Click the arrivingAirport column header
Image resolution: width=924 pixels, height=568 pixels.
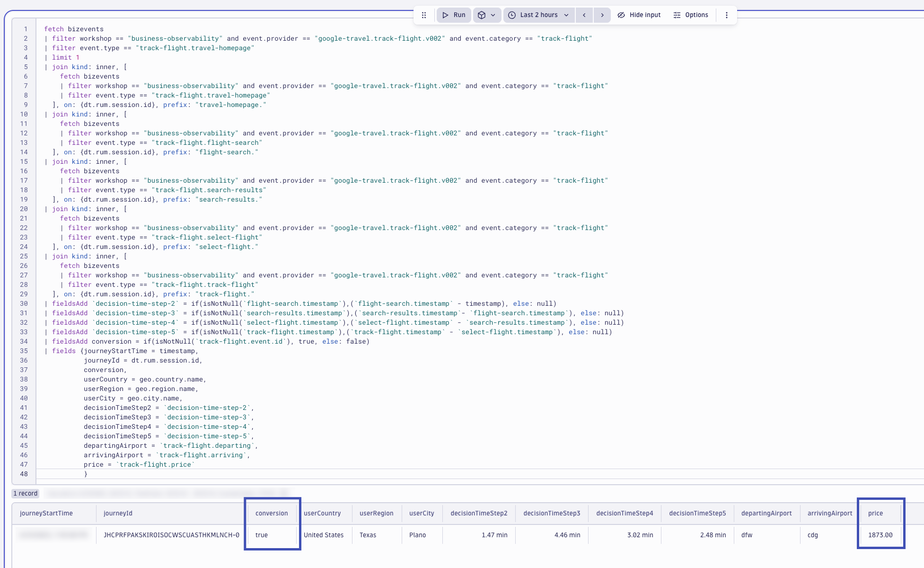pos(830,514)
